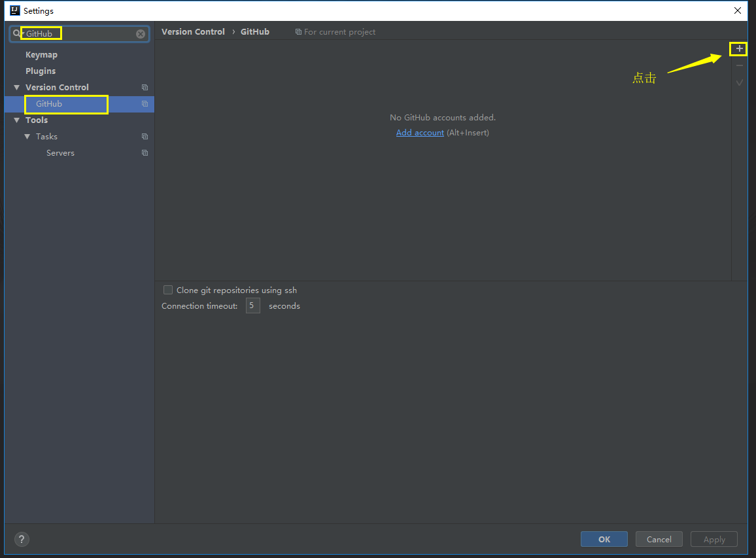Image resolution: width=756 pixels, height=558 pixels.
Task: Select Plugins in settings tree
Action: 41,71
